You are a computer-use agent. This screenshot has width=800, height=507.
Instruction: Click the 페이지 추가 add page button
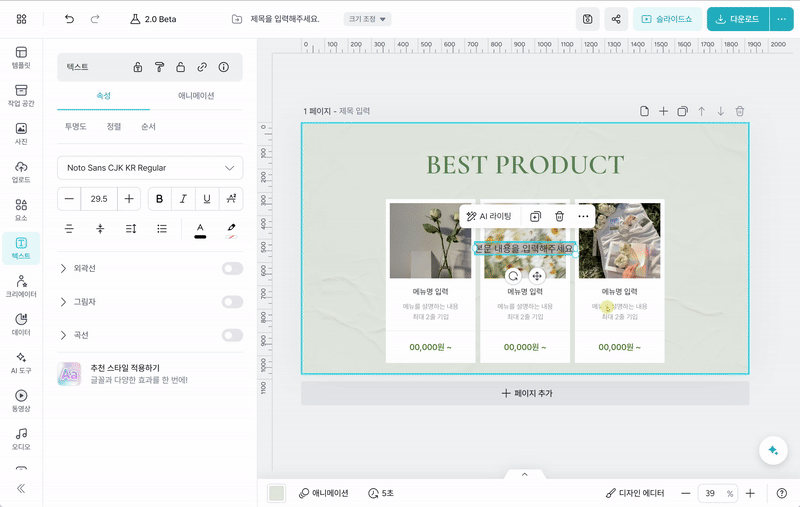(x=525, y=393)
